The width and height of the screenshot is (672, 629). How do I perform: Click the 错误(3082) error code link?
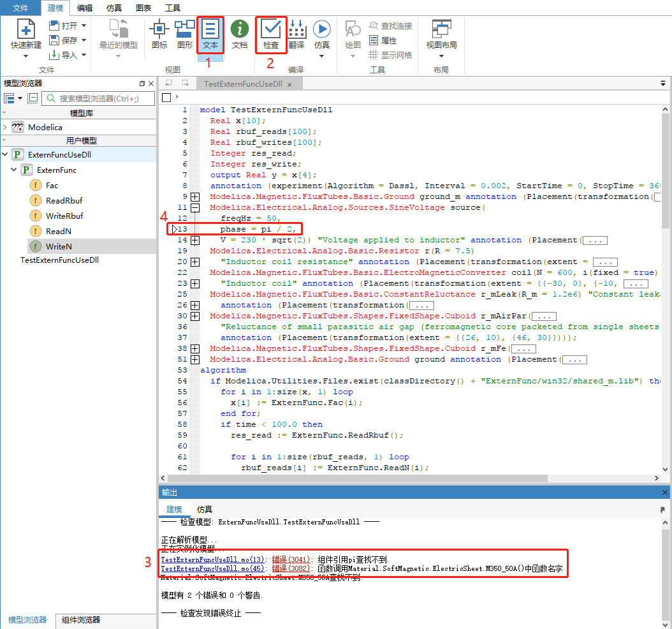coord(291,568)
